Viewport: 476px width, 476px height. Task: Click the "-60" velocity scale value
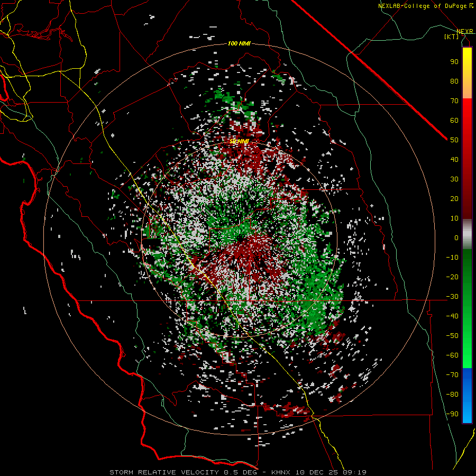point(452,355)
